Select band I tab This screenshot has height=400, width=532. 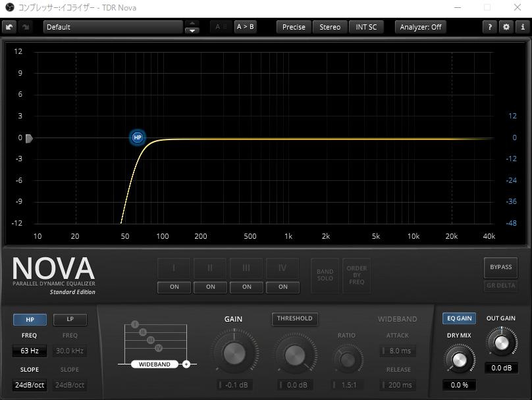(x=174, y=268)
